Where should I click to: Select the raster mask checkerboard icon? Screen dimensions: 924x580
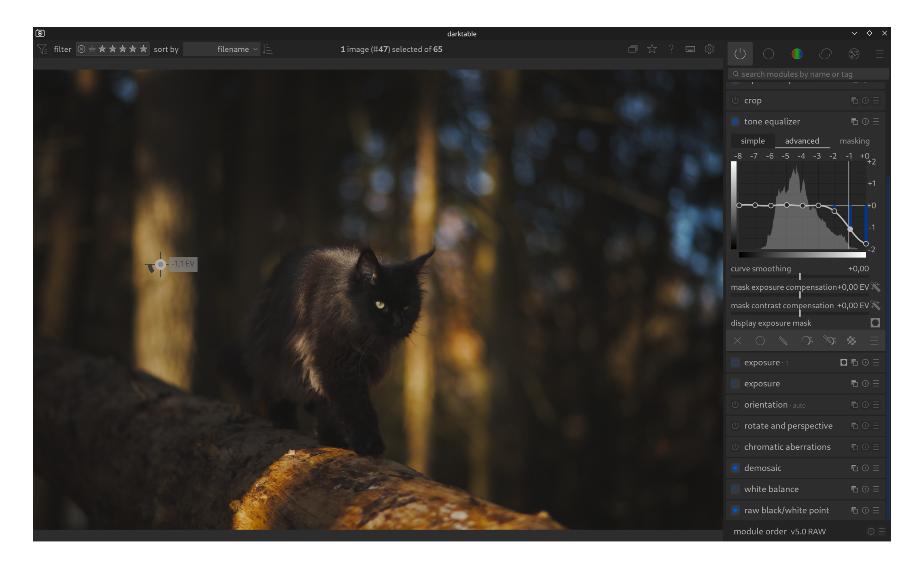coord(851,341)
